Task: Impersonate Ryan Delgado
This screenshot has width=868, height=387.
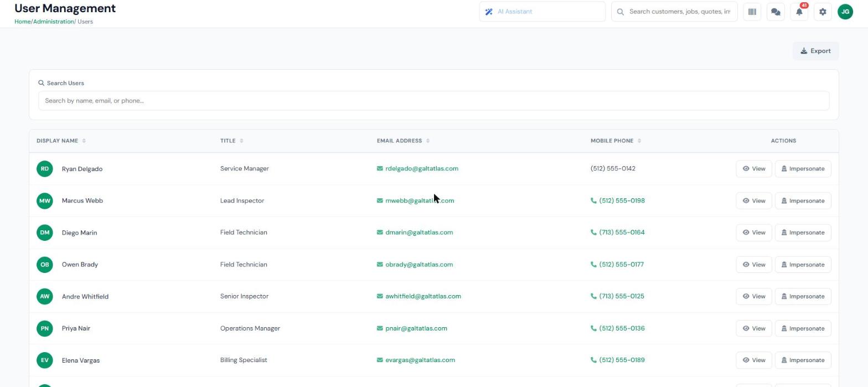Action: [803, 169]
